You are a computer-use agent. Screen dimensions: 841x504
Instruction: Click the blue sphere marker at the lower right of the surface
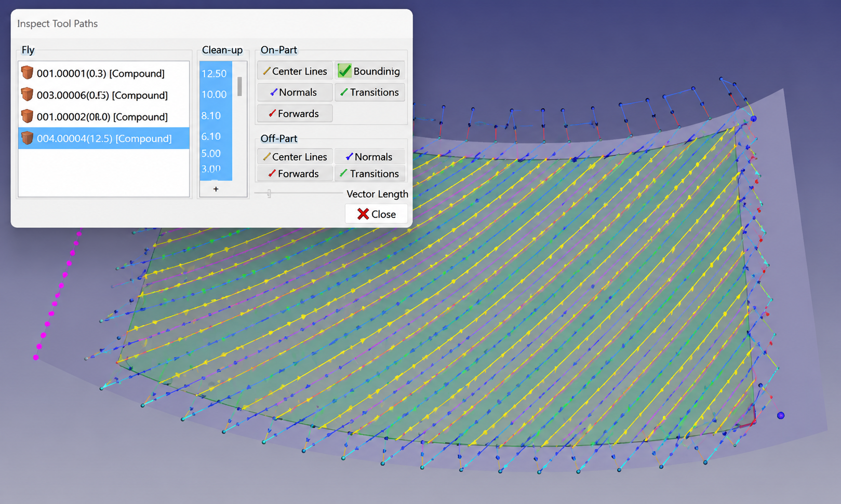pos(780,415)
